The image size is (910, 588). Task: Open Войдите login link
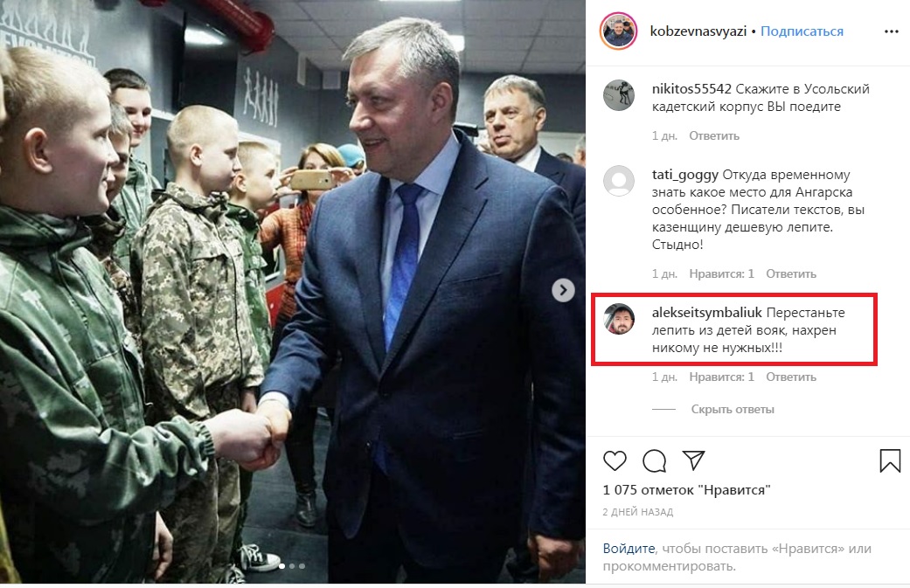coord(629,549)
